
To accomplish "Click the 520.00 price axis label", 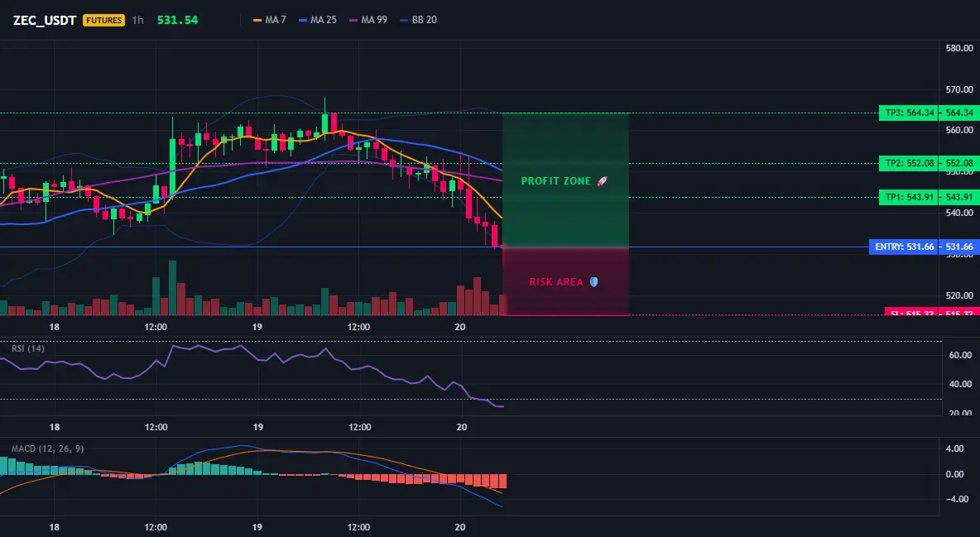I will point(958,295).
